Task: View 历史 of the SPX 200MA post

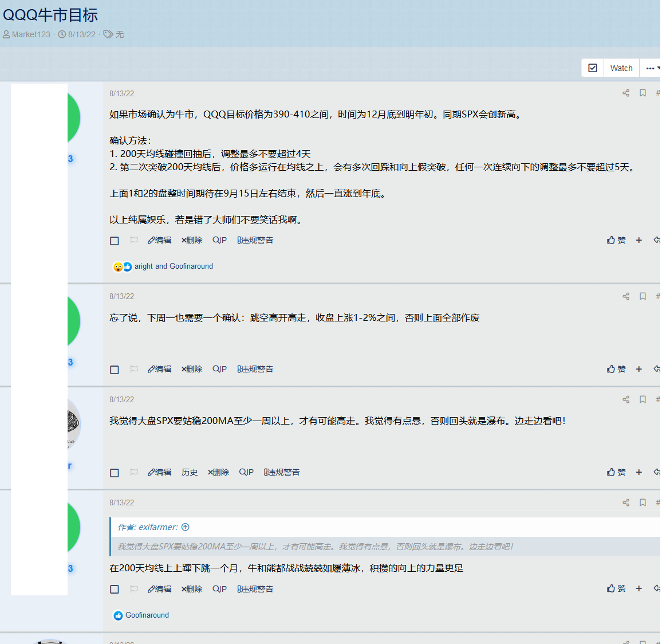Action: (x=190, y=472)
